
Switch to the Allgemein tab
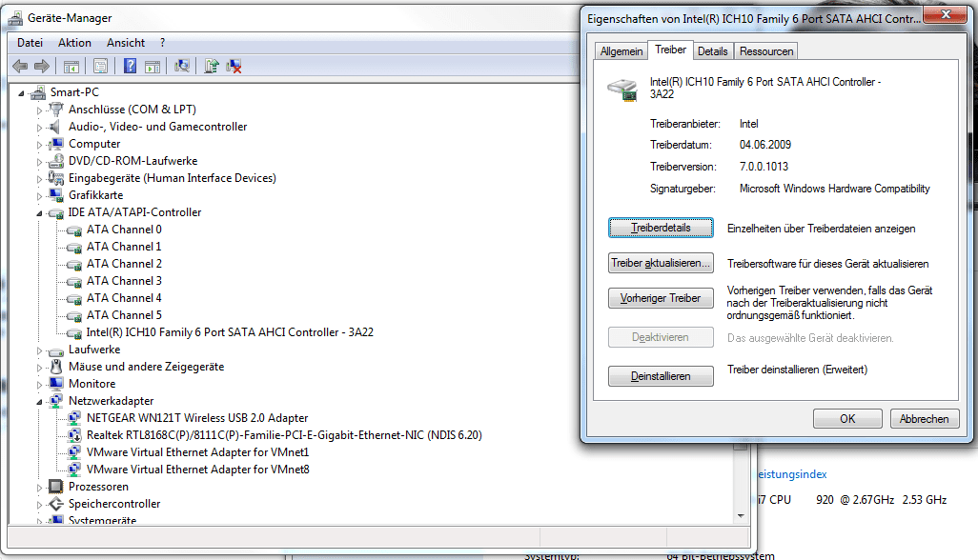click(621, 51)
